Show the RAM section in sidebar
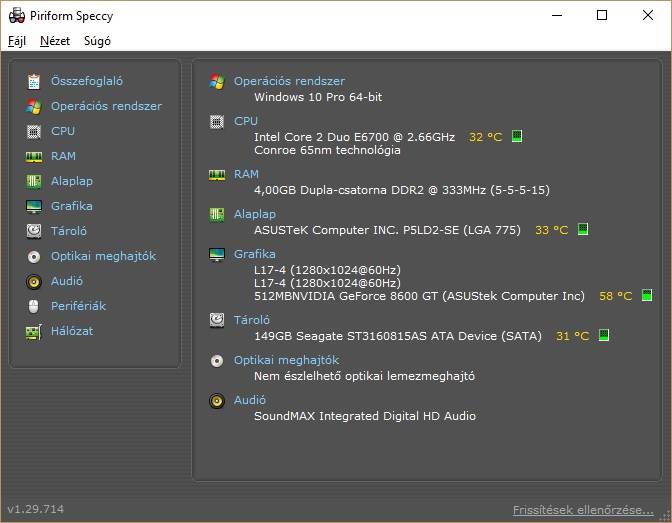Viewport: 672px width, 523px height. 63,156
